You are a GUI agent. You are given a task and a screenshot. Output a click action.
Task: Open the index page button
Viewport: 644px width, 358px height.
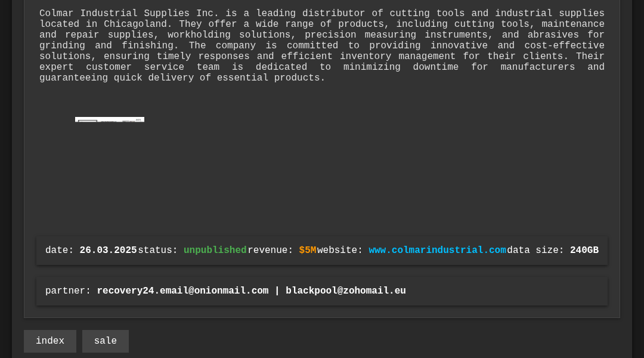50,341
